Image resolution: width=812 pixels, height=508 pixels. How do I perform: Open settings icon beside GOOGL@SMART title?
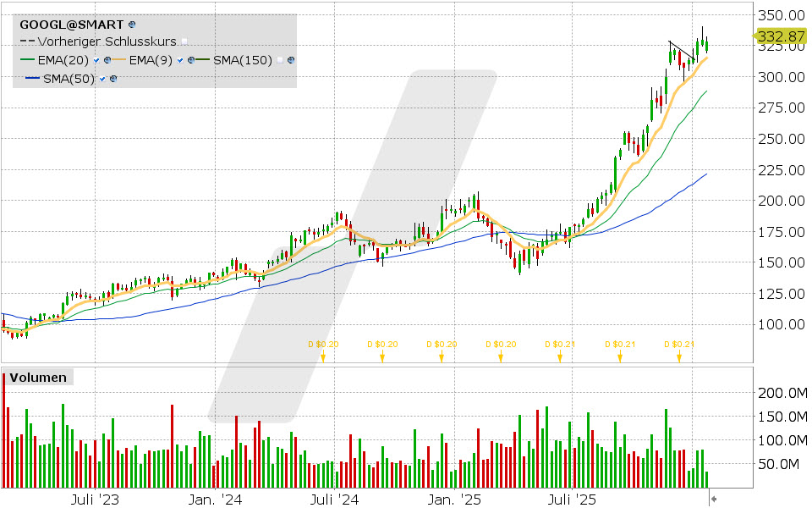[x=133, y=26]
